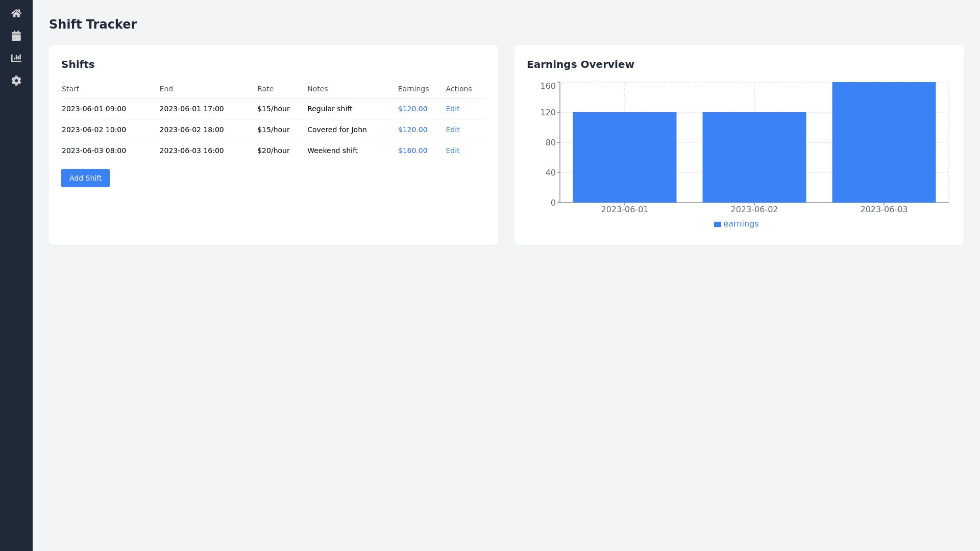Click the Shift Tracker page title
This screenshot has width=980, height=551.
93,24
